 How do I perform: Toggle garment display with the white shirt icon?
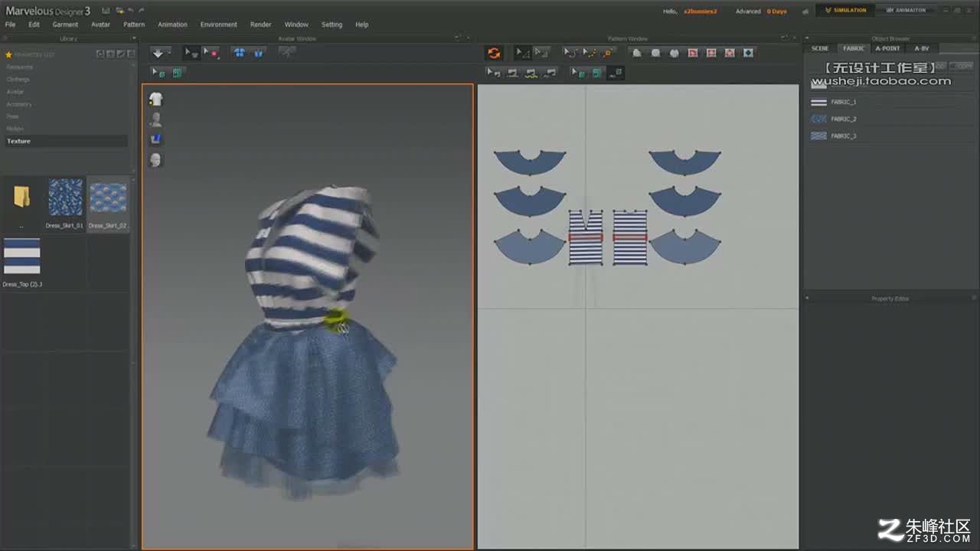(155, 99)
